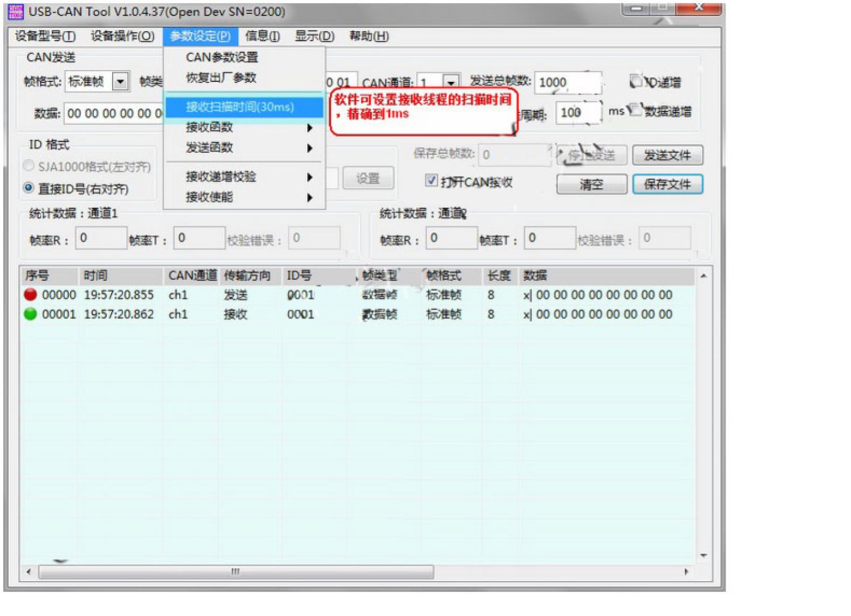The image size is (851, 616).
Task: Click the scroll up arrow in message list
Action: (x=703, y=276)
